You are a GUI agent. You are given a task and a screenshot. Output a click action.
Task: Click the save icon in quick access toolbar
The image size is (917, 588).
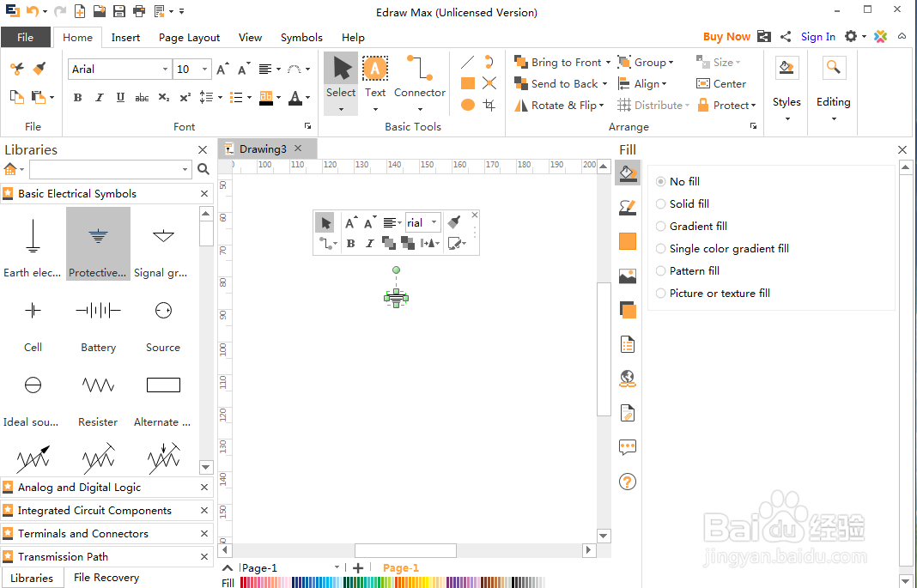click(118, 11)
